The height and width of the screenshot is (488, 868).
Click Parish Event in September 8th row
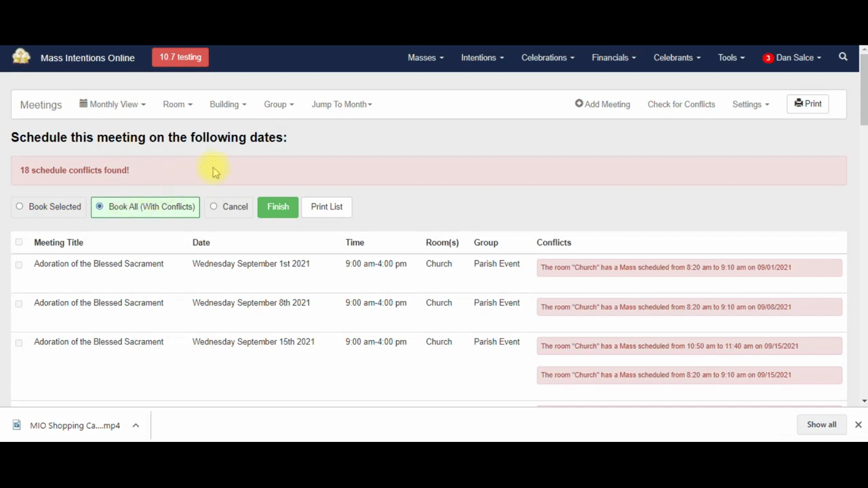tap(496, 303)
